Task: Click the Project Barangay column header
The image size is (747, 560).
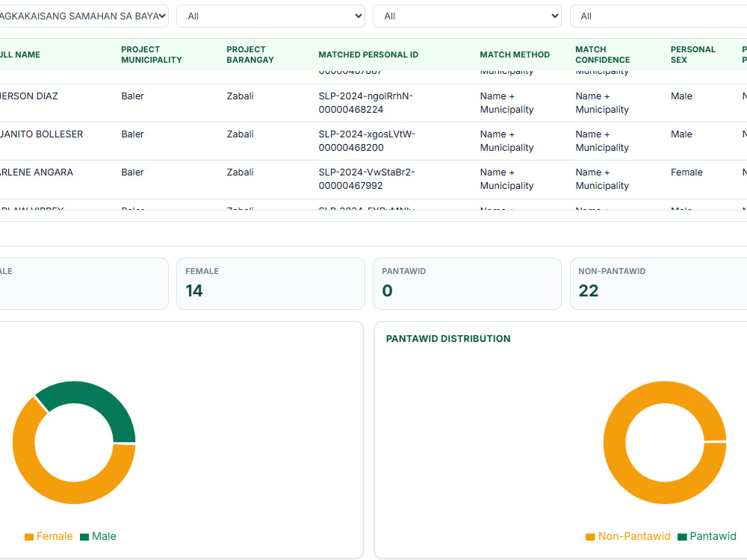Action: coord(250,55)
